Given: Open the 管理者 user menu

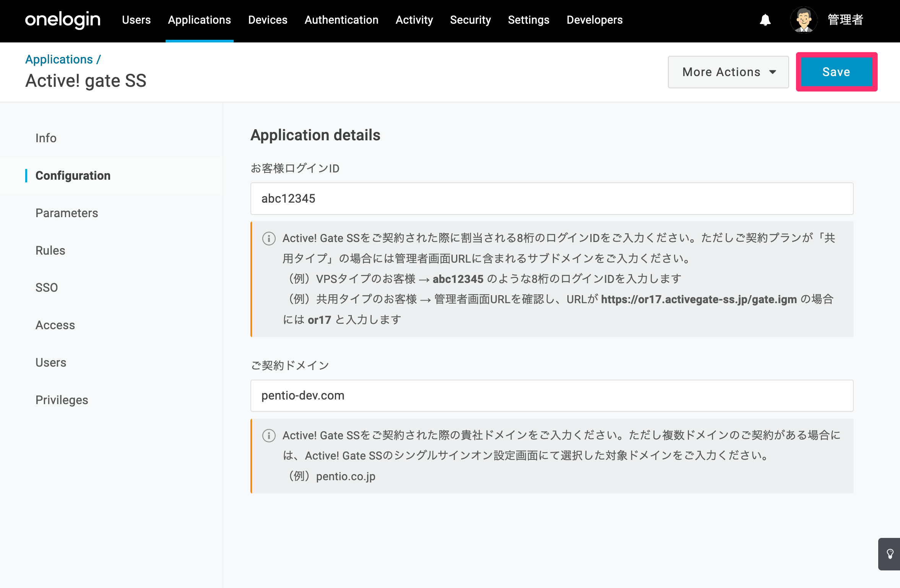Looking at the screenshot, I should [x=845, y=20].
